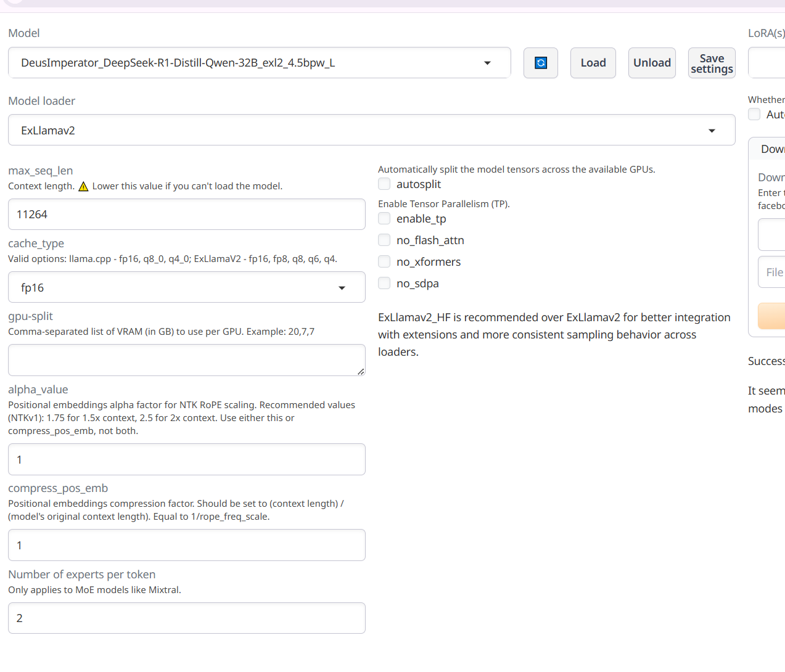Image resolution: width=785 pixels, height=672 pixels.
Task: Click the Load button
Action: (x=593, y=63)
